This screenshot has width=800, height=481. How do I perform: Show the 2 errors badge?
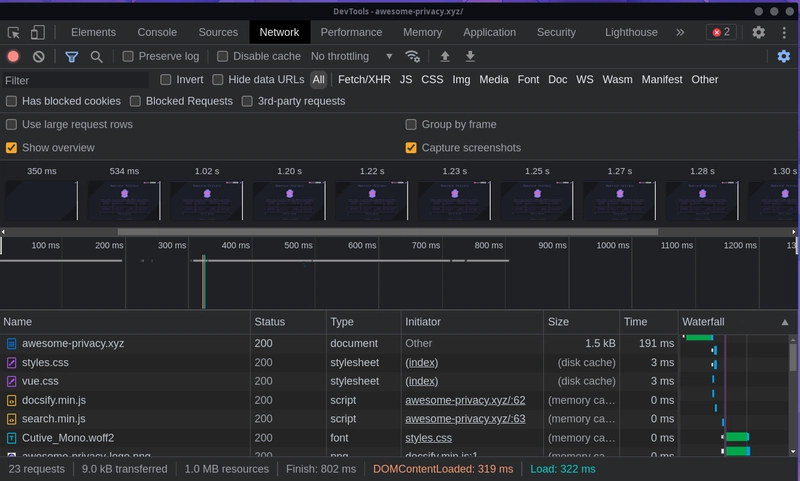(721, 32)
